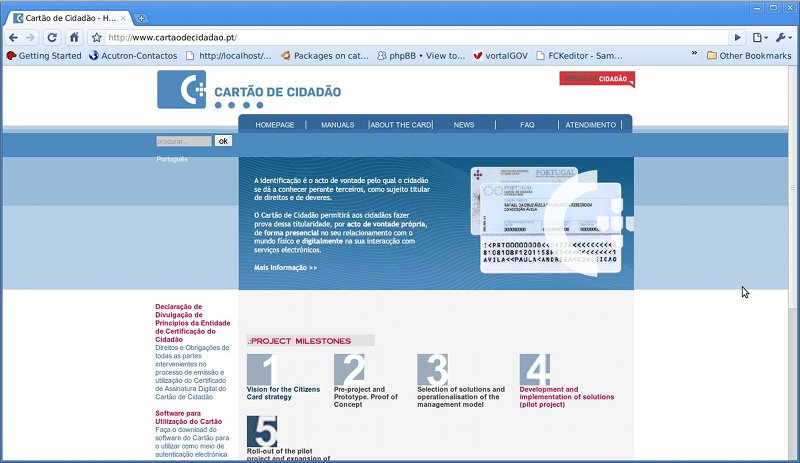This screenshot has height=463, width=800.
Task: Click the Acutron-Contactos globe favicon
Action: pos(93,56)
